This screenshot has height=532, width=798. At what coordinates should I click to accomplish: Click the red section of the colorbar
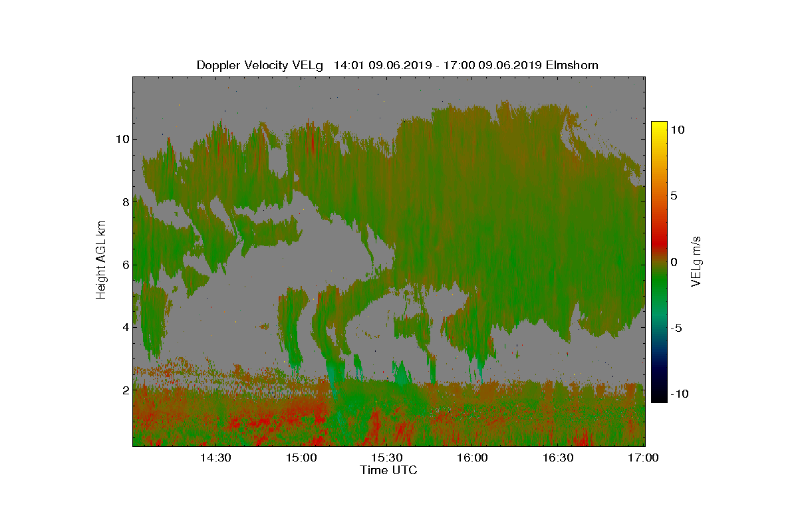pos(659,243)
